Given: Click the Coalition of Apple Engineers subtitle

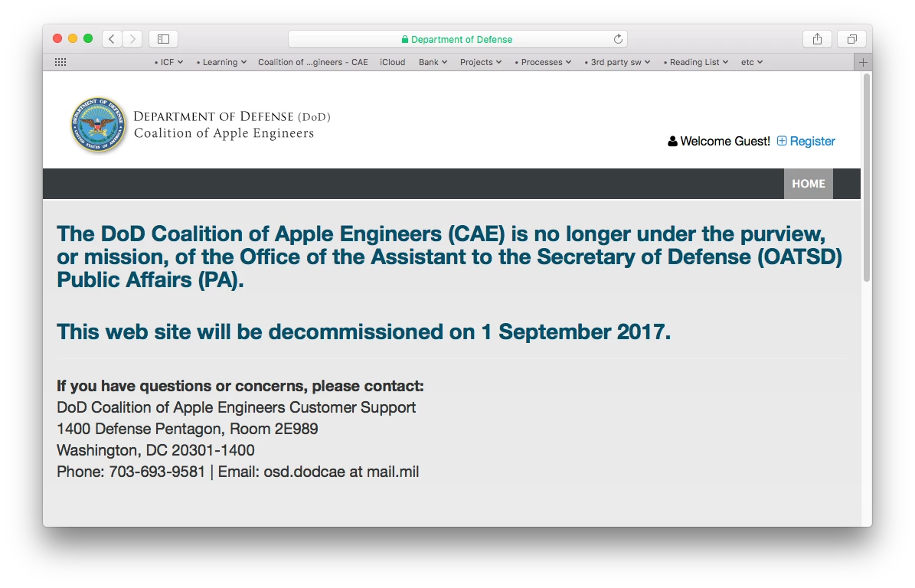Looking at the screenshot, I should coord(224,133).
